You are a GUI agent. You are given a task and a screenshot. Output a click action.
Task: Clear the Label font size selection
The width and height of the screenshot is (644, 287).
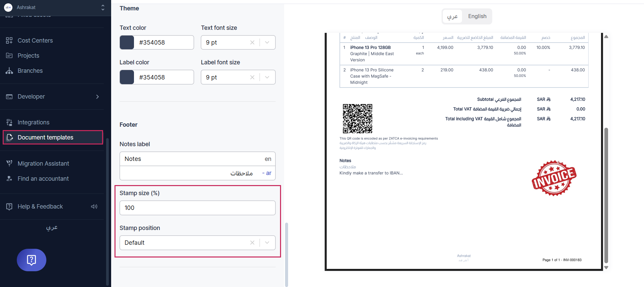point(252,77)
